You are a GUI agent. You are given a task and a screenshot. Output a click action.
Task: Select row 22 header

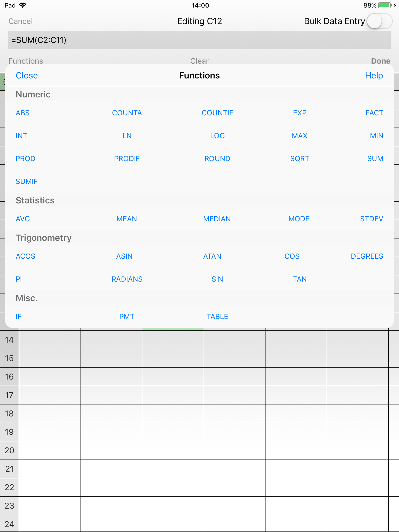click(9, 487)
